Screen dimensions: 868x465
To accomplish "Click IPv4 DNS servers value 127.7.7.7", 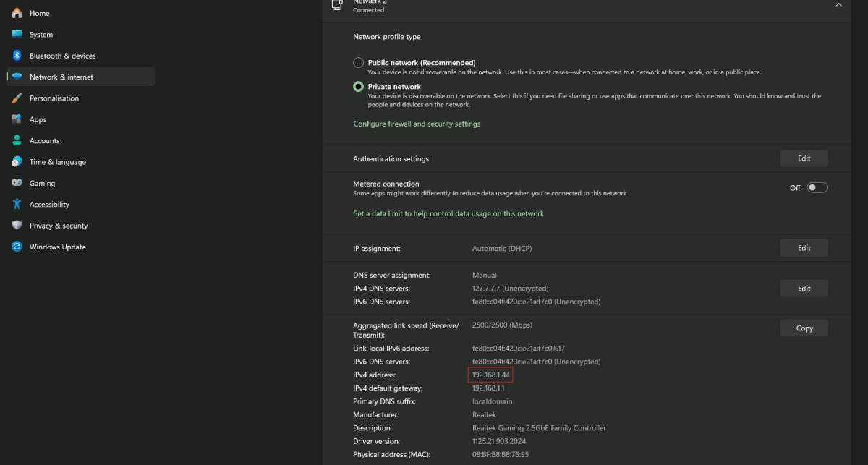I will pyautogui.click(x=510, y=288).
